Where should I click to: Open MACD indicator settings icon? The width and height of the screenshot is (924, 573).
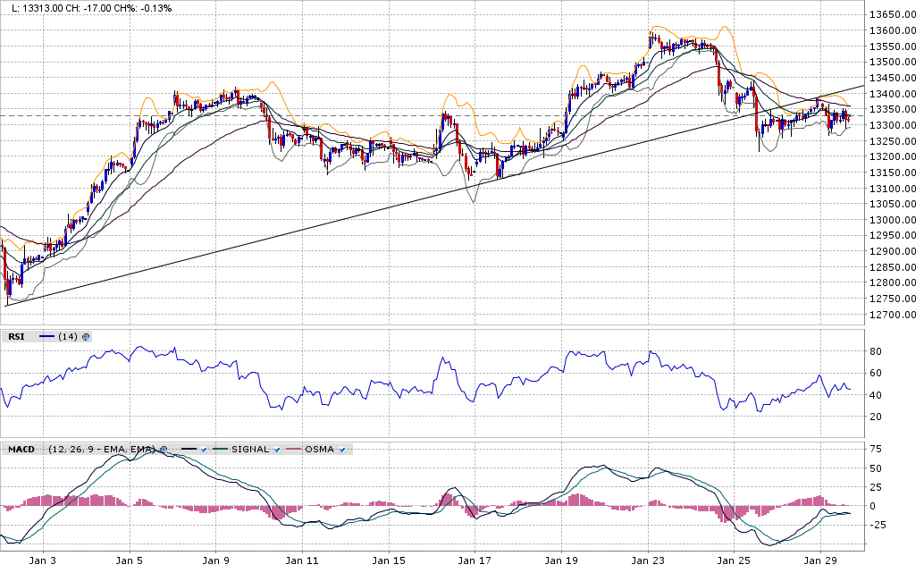164,450
